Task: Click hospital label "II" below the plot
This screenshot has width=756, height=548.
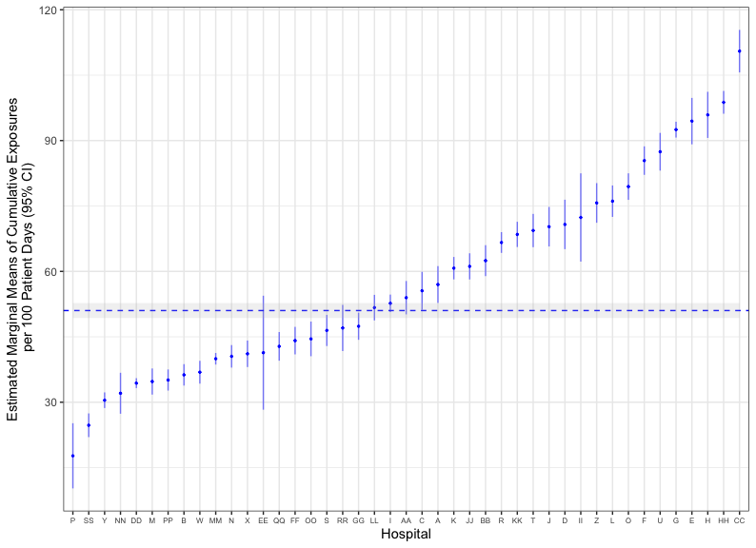Action: pos(581,520)
